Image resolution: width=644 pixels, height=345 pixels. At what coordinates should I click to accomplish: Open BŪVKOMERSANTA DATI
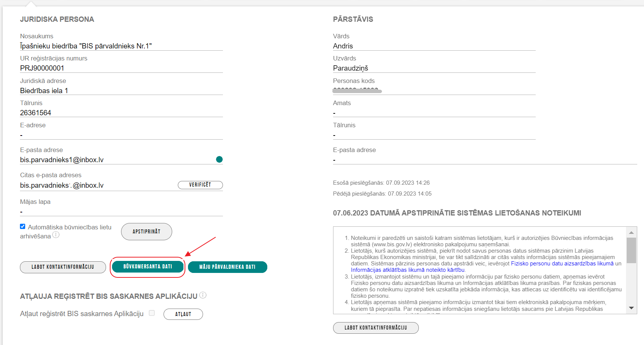148,267
